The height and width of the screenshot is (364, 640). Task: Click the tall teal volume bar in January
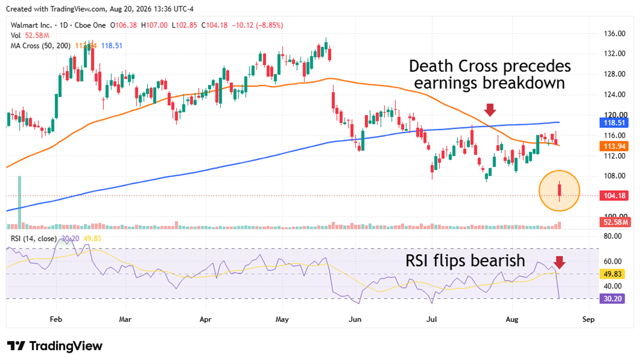[20, 203]
